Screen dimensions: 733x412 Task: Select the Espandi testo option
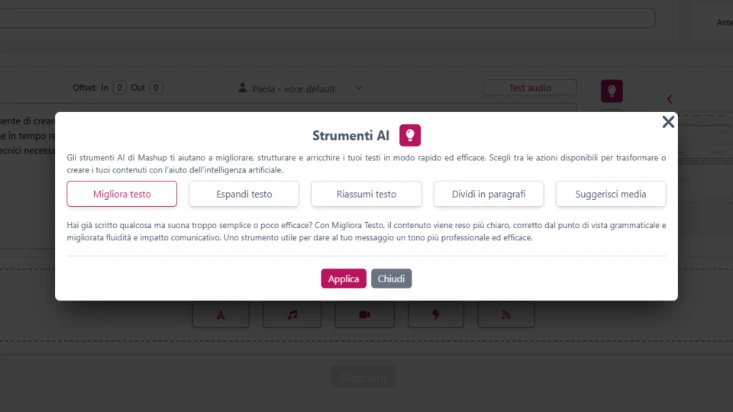(244, 194)
